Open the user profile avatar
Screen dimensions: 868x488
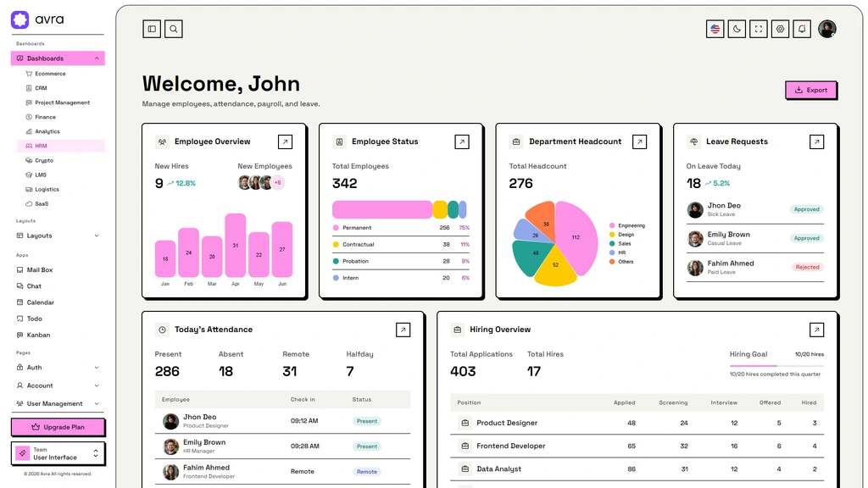click(x=827, y=29)
